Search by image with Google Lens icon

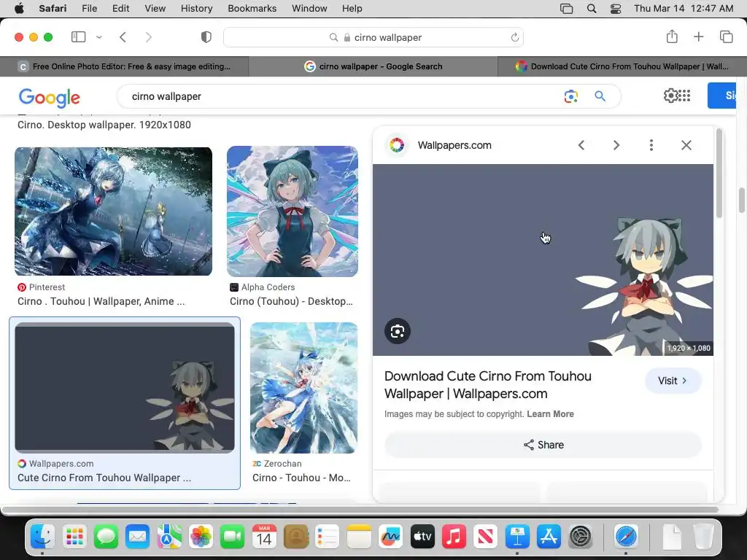(x=570, y=96)
